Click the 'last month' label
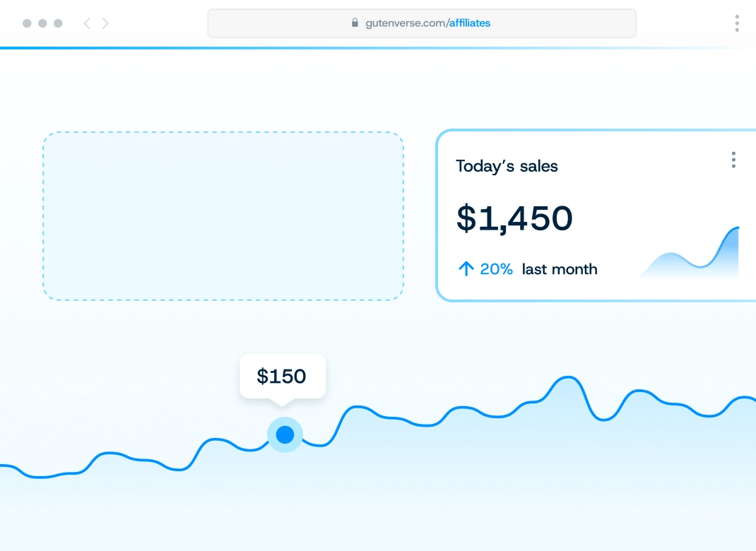 point(559,268)
